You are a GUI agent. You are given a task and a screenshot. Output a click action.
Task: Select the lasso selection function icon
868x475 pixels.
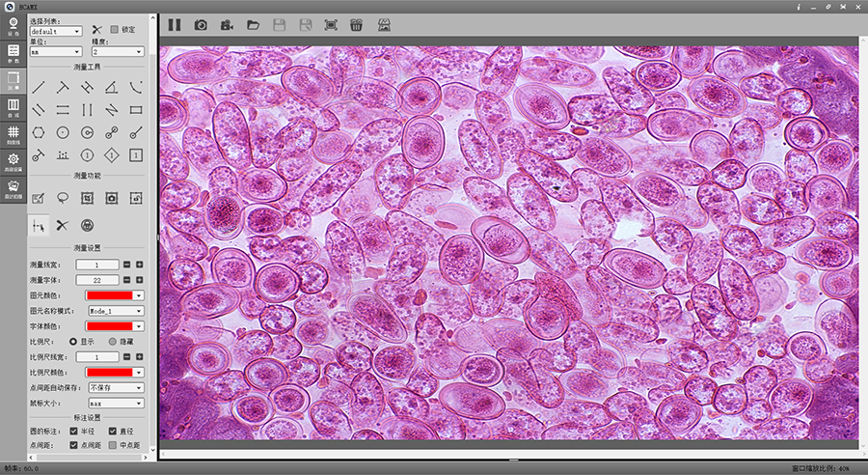tap(63, 197)
